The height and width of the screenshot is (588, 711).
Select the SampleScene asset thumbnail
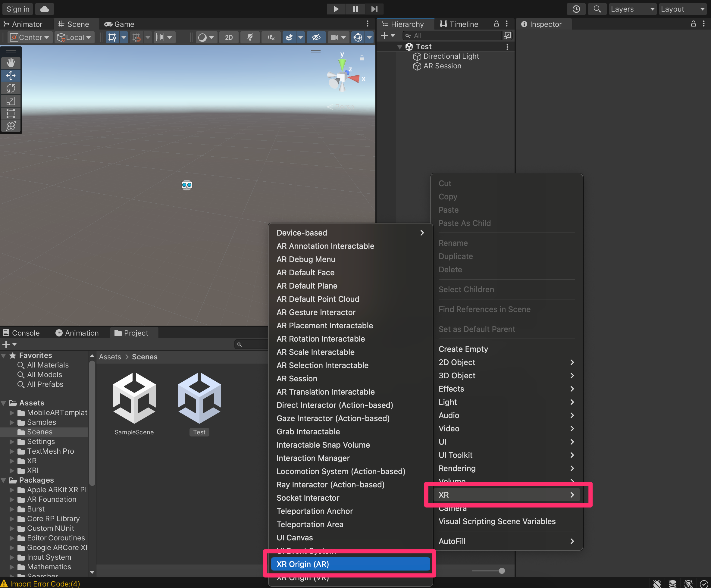click(x=134, y=398)
